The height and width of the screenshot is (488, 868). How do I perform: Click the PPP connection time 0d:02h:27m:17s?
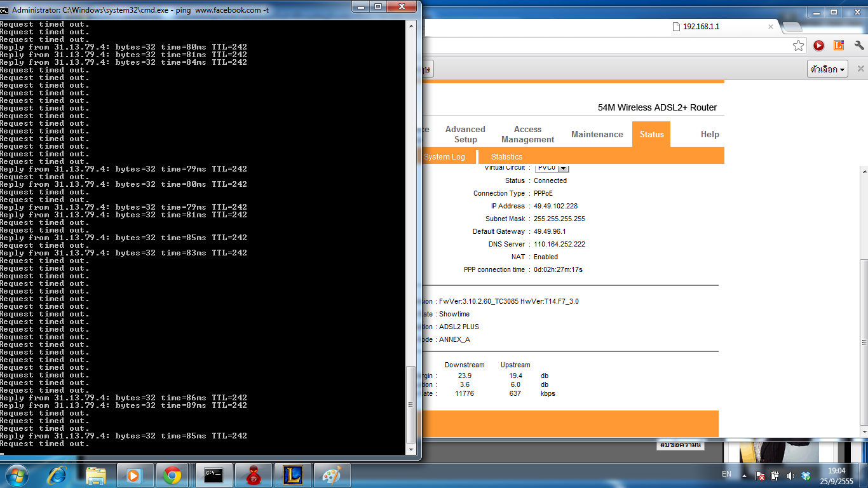tap(558, 269)
